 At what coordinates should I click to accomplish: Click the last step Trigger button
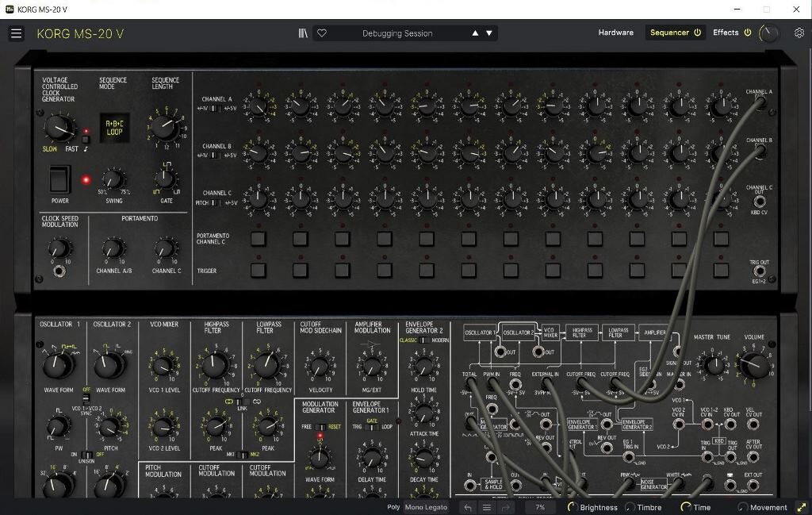721,271
